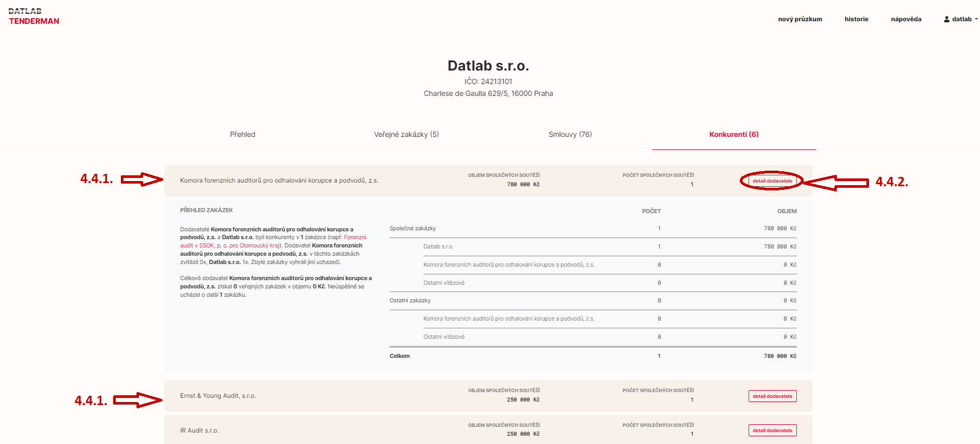Click the Datlab s.r.o. company heading
Image resolution: width=980 pixels, height=444 pixels.
pyautogui.click(x=488, y=66)
